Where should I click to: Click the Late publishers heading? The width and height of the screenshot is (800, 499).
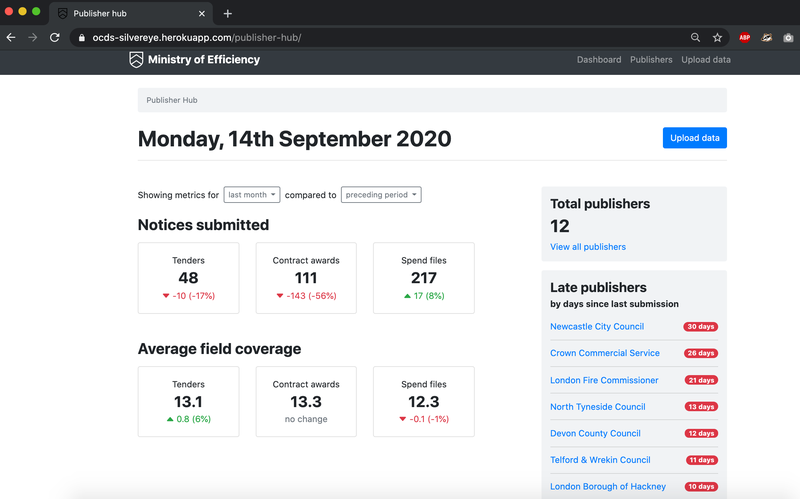pos(598,287)
